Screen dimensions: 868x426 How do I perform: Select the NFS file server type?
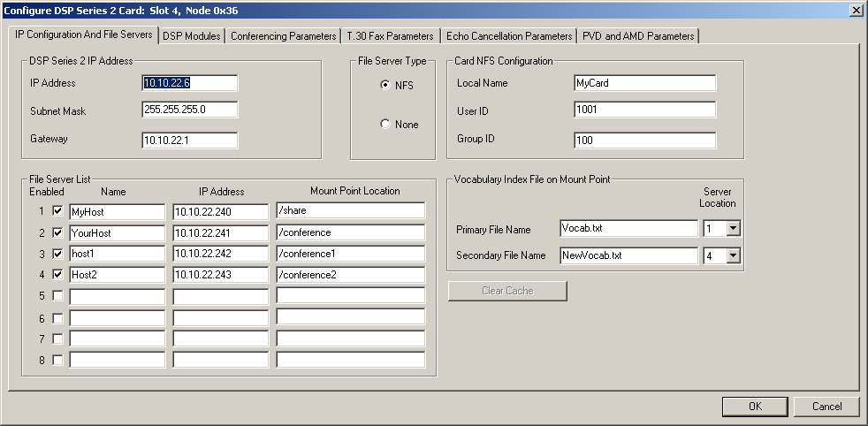(x=385, y=86)
